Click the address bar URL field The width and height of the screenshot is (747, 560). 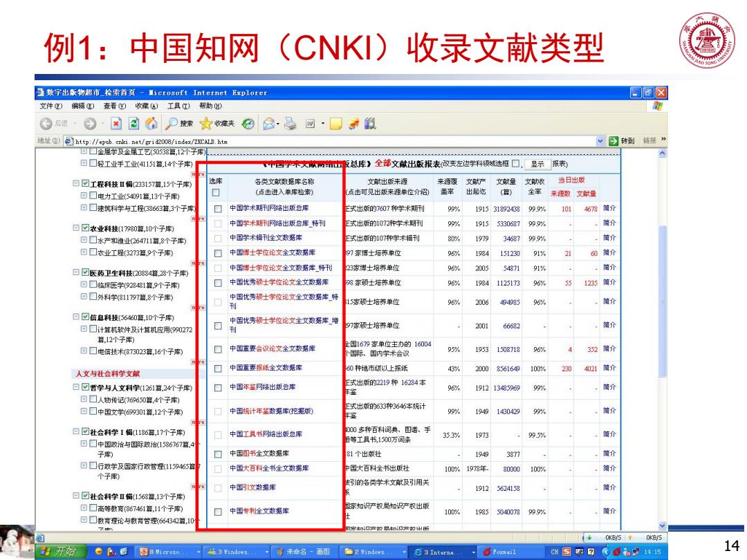tap(335, 141)
